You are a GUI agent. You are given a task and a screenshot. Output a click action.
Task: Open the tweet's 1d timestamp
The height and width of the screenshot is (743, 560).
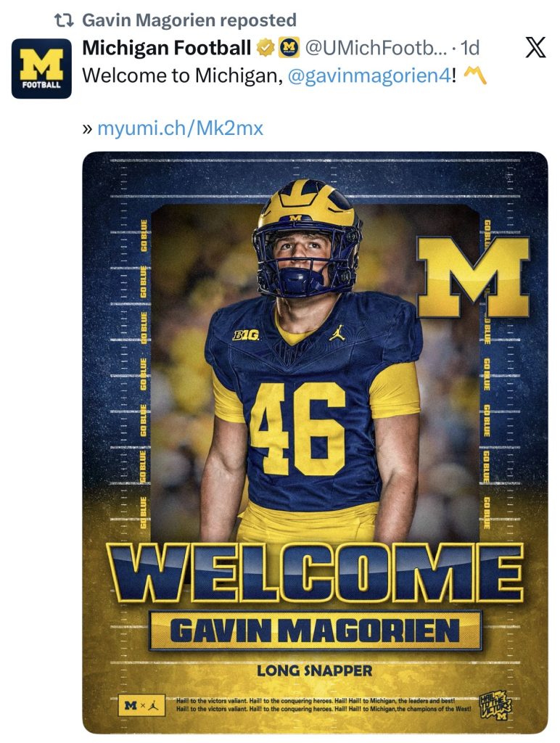tap(470, 49)
